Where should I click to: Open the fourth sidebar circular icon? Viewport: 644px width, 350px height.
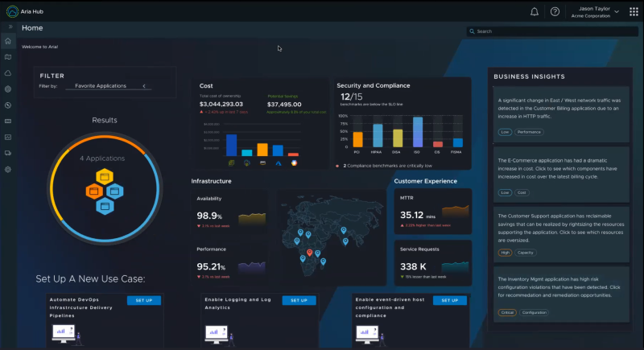click(8, 89)
